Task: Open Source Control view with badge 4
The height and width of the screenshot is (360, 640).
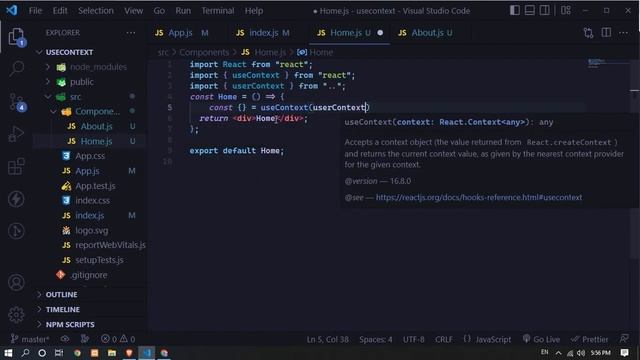Action: point(16,101)
